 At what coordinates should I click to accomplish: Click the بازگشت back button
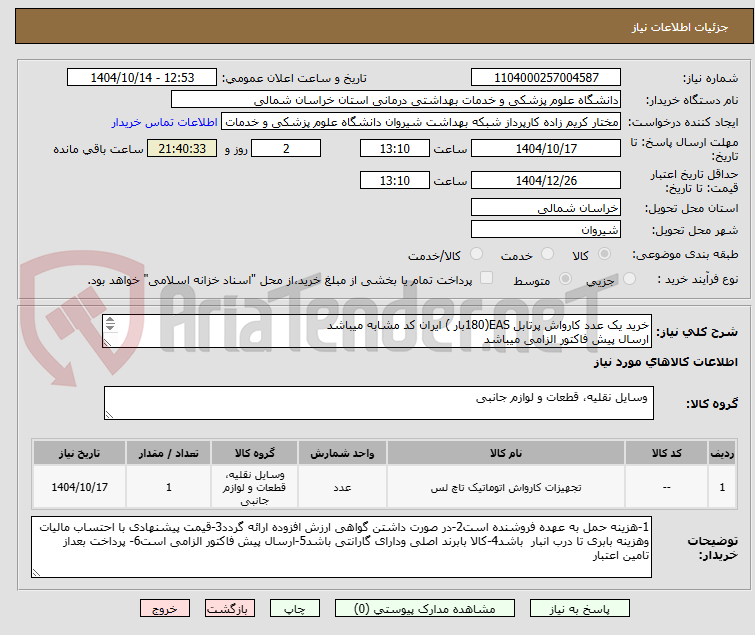[x=229, y=609]
